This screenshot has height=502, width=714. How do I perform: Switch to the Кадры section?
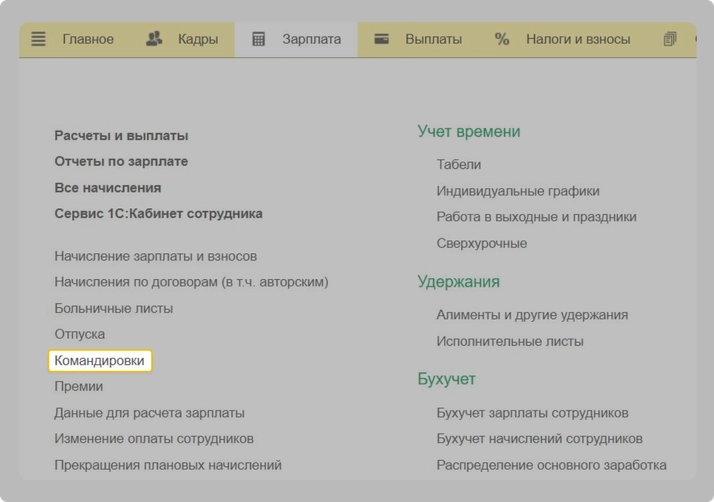coord(198,39)
